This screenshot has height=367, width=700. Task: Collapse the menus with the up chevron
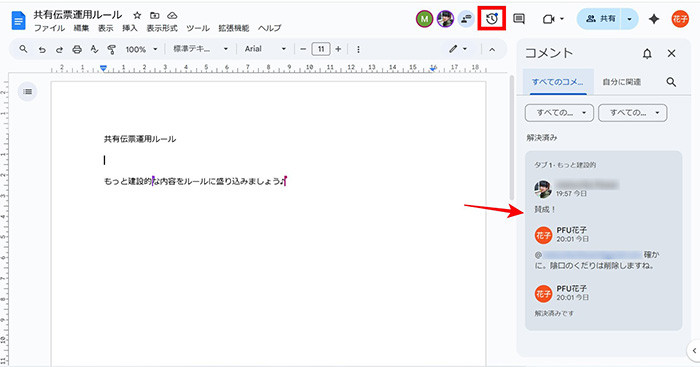(492, 50)
